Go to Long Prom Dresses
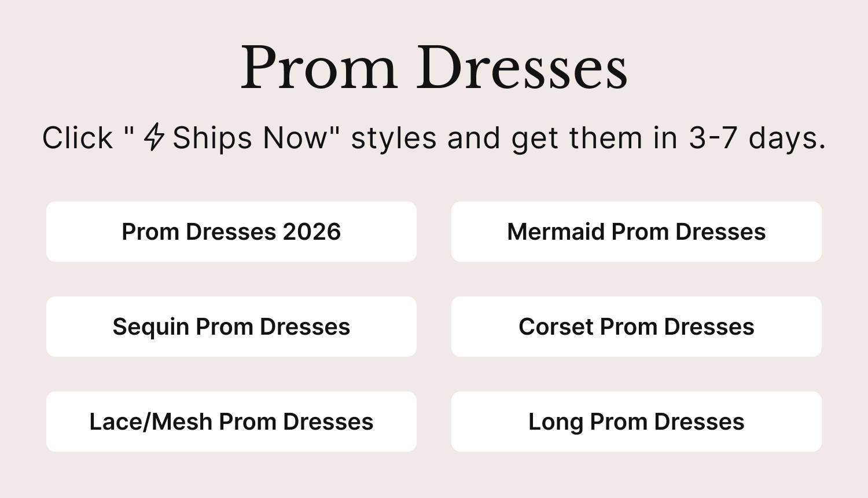This screenshot has width=868, height=498. 636,422
